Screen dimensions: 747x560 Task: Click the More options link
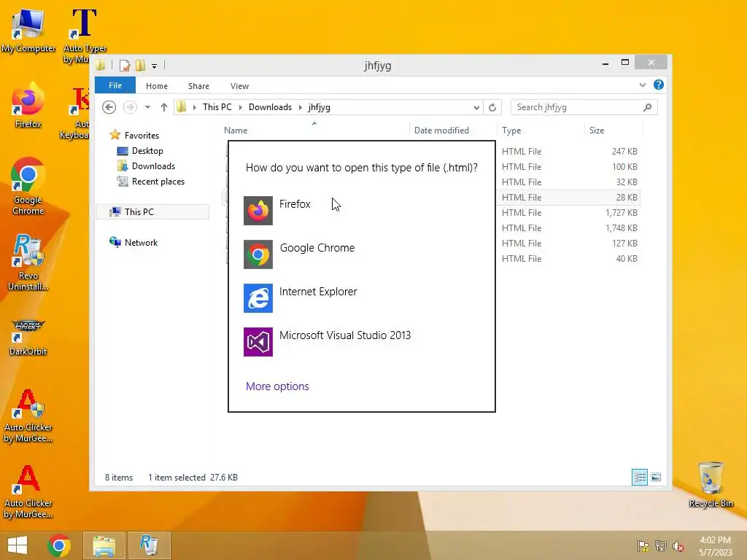click(x=277, y=386)
